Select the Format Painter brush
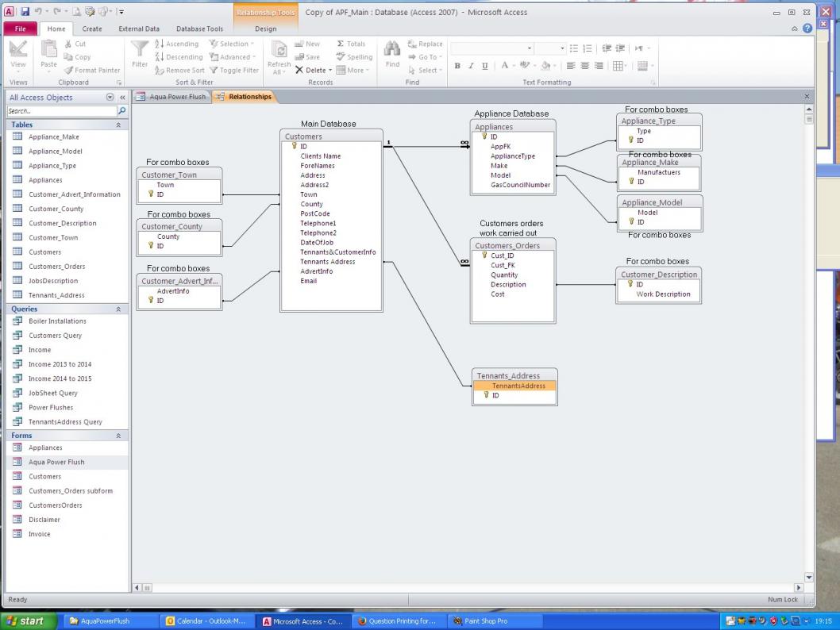This screenshot has width=840, height=630. [x=68, y=70]
